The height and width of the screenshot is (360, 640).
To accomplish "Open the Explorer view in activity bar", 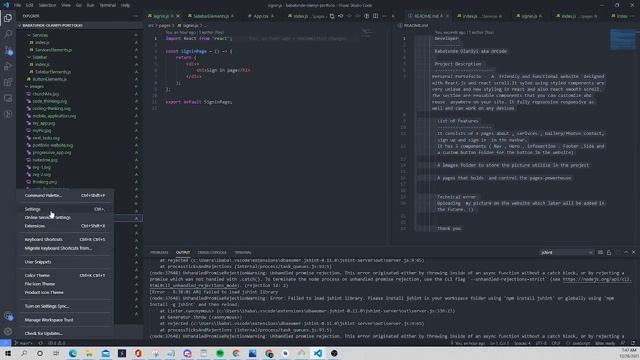I will click(x=8, y=18).
